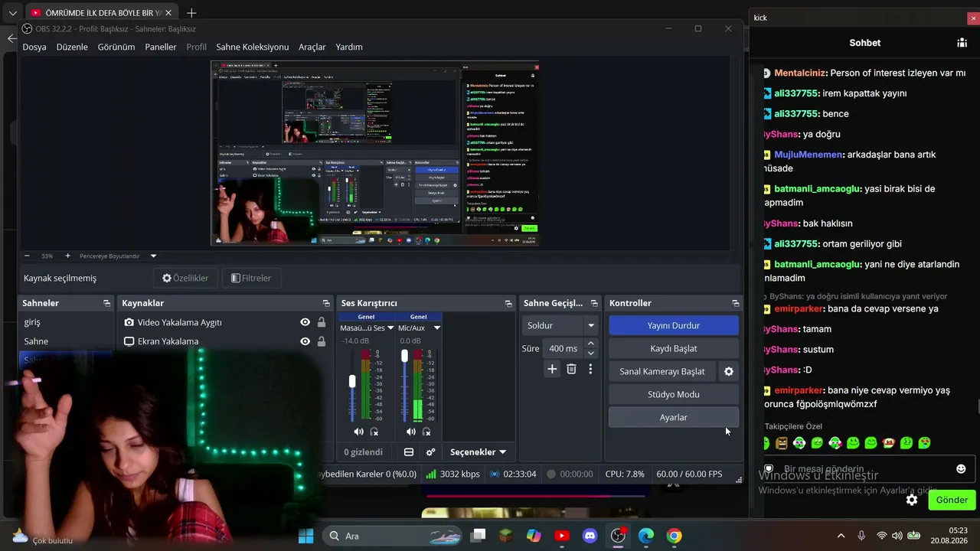This screenshot has height=551, width=980.
Task: Open the Sahne Koleksiyonu menu
Action: pos(253,47)
